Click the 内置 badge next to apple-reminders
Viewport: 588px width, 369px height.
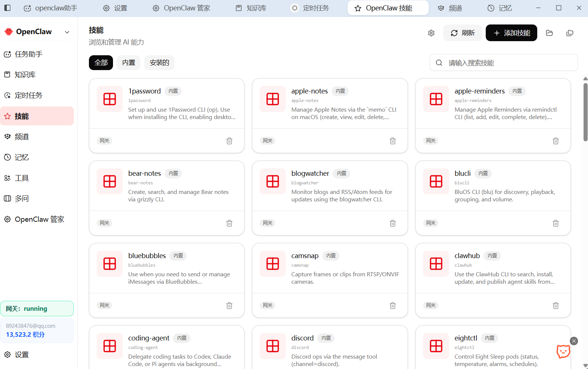pos(517,91)
